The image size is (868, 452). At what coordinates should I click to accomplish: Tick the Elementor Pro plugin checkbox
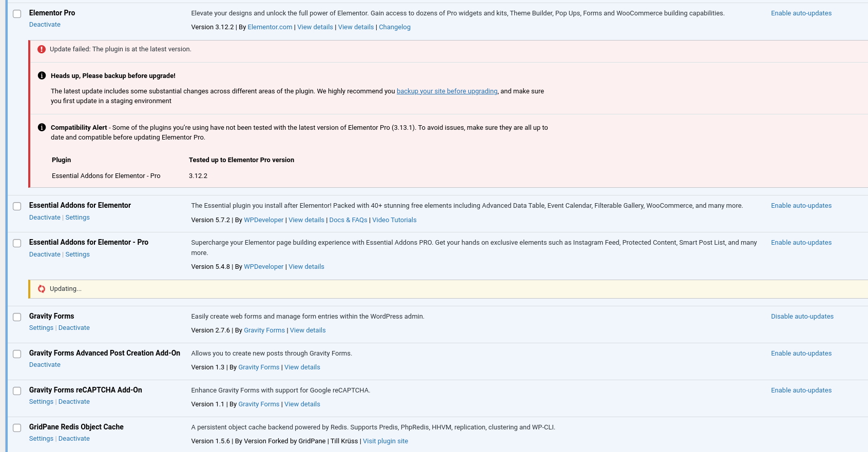coord(17,14)
